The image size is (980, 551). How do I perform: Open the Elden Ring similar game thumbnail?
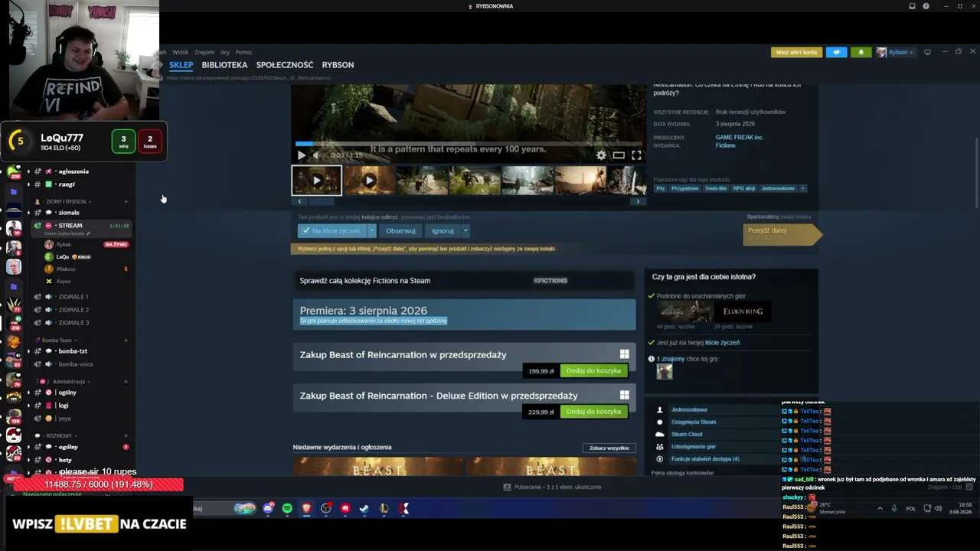point(743,311)
